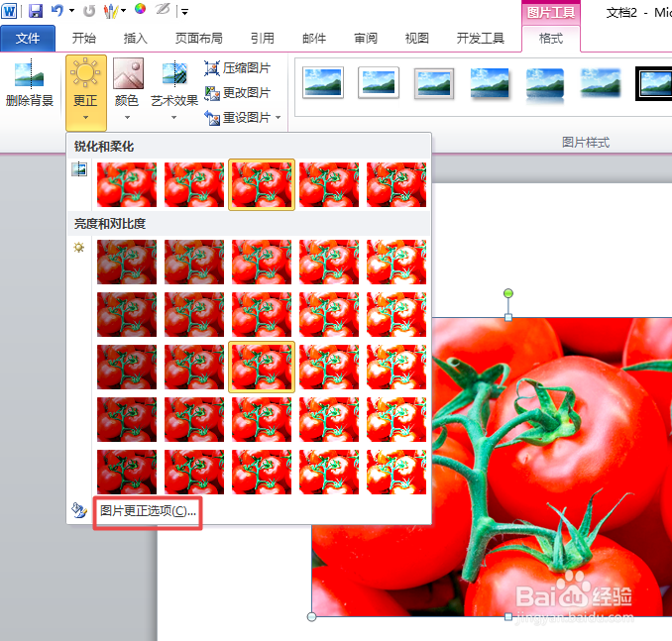Choose the brightest preset in first brightness row
This screenshot has width=672, height=641.
point(396,263)
